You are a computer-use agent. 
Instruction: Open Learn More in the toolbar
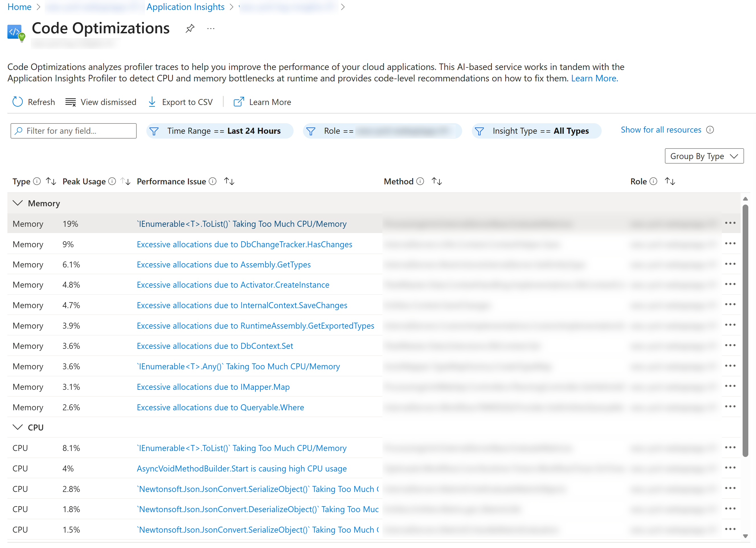[262, 102]
